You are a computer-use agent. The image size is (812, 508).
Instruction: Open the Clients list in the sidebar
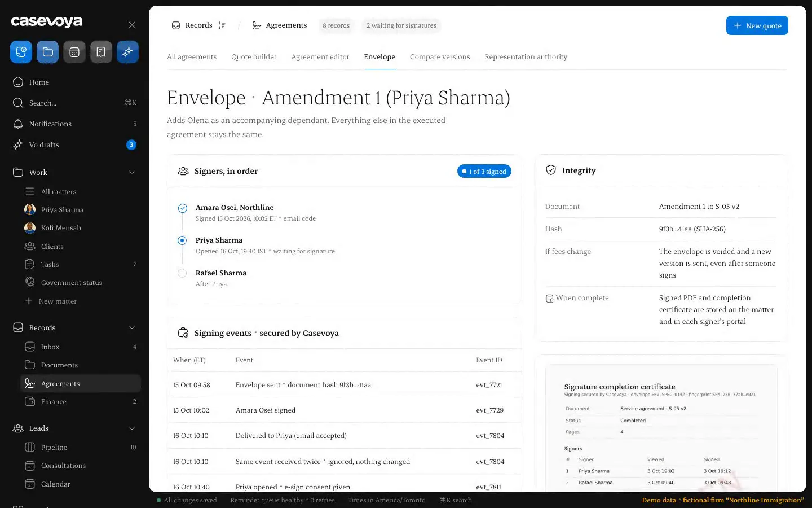pos(80,247)
